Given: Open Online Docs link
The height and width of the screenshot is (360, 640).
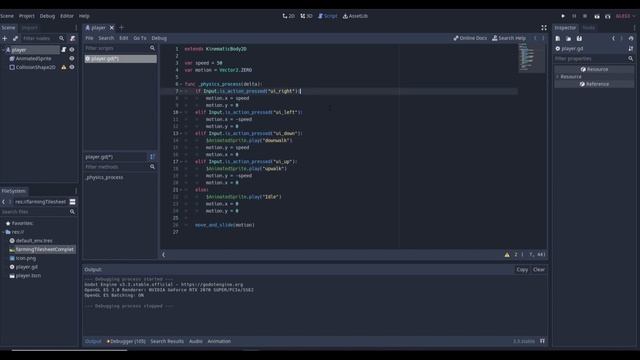Looking at the screenshot, I should 470,38.
